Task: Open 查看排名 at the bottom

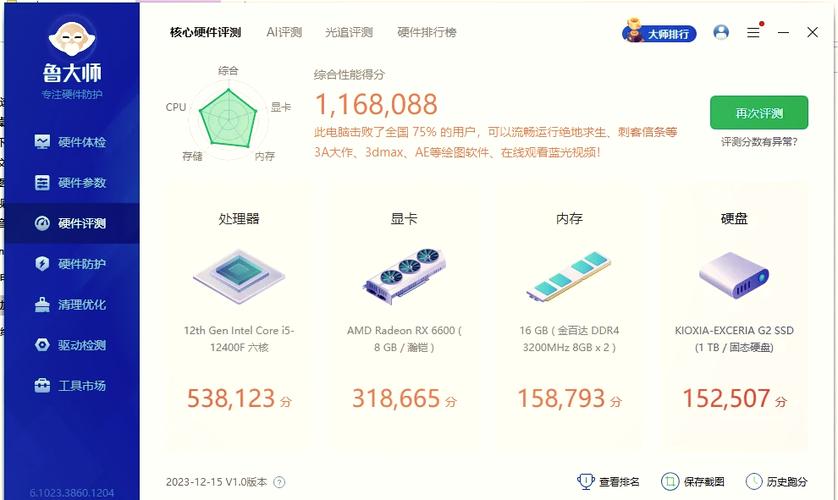Action: [609, 482]
